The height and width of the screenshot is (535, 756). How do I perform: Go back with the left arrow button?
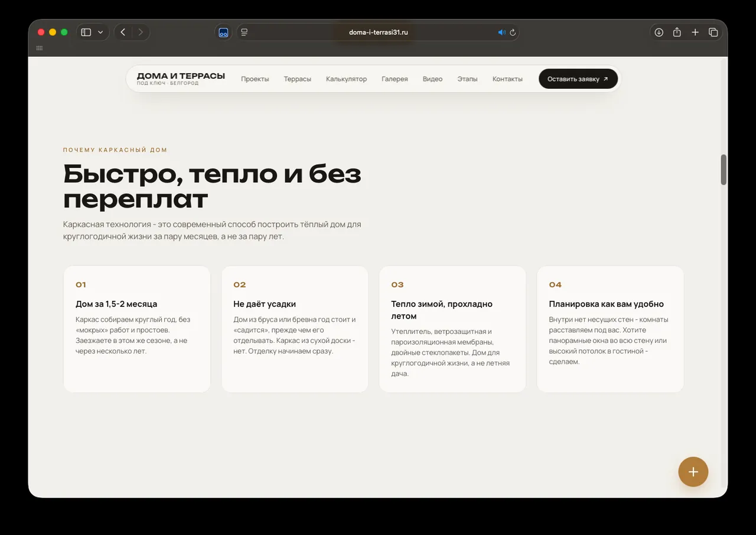coord(123,33)
